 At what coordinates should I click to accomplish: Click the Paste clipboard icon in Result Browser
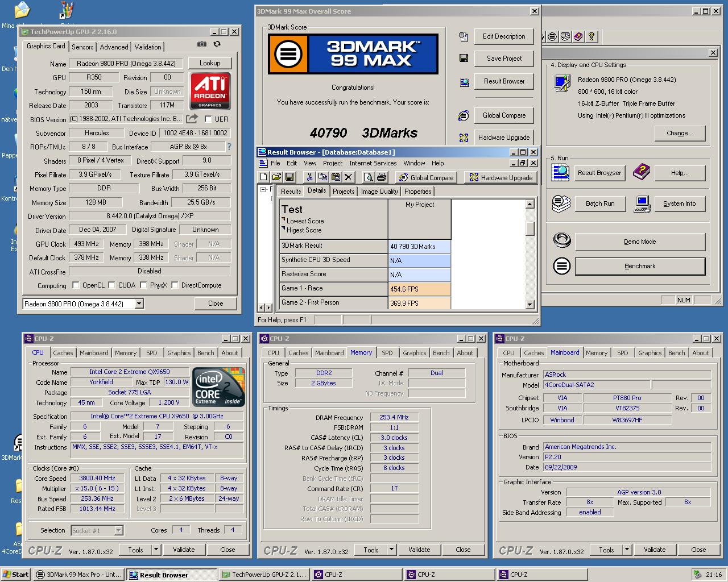335,177
